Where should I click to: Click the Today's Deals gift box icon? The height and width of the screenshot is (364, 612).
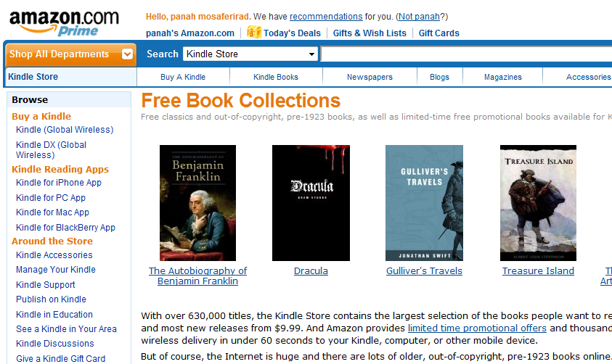click(x=254, y=32)
